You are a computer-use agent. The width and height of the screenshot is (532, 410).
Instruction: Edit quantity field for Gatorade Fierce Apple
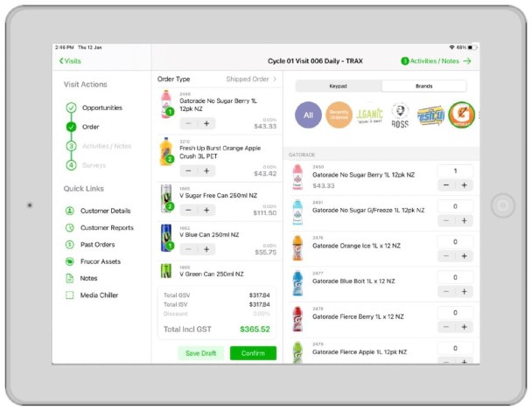click(455, 348)
